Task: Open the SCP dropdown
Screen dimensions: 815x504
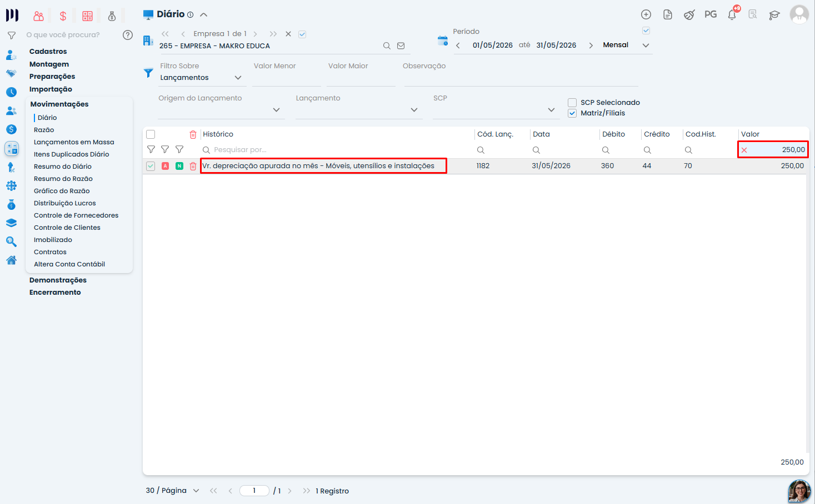Action: click(x=496, y=110)
